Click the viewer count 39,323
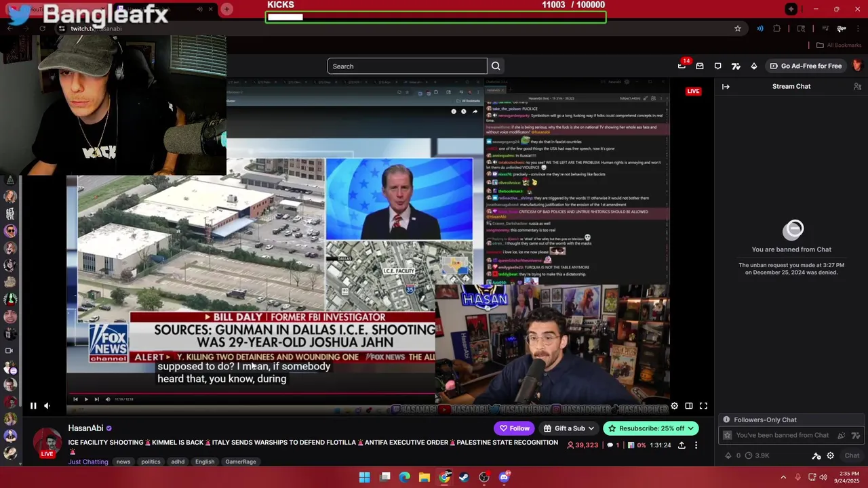Viewport: 868px width, 488px height. click(x=583, y=445)
